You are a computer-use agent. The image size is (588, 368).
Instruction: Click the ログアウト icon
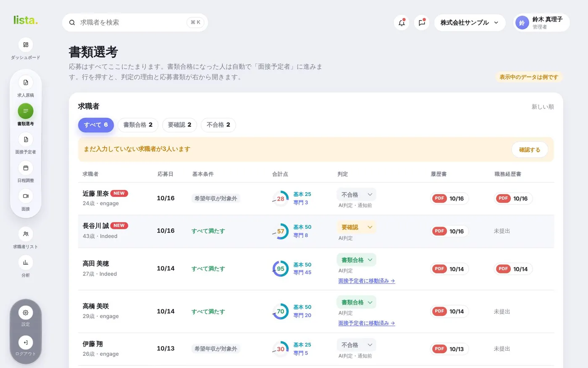(x=26, y=342)
